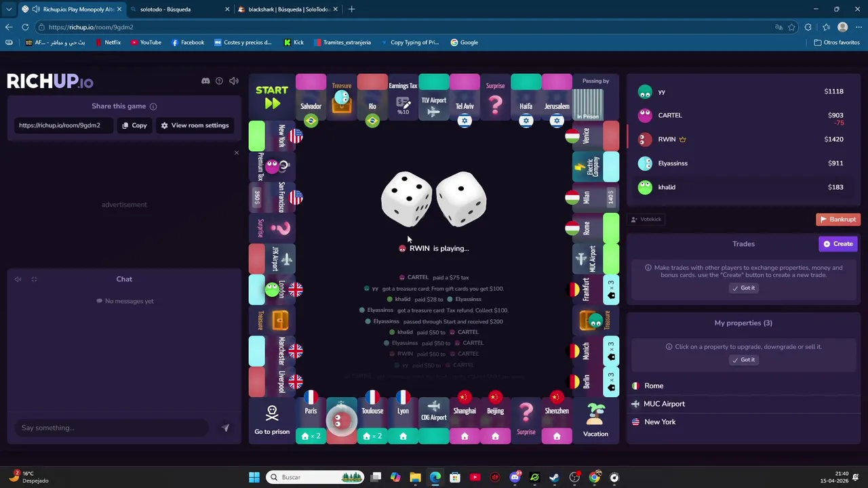This screenshot has width=868, height=488.
Task: Open Netflix bookmark
Action: (x=108, y=42)
